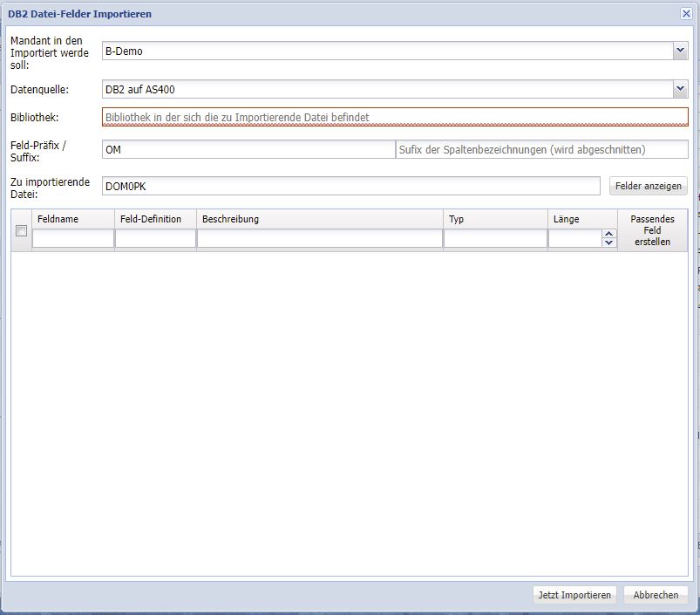
Task: Click the Jetzt Importieren button
Action: tap(574, 595)
